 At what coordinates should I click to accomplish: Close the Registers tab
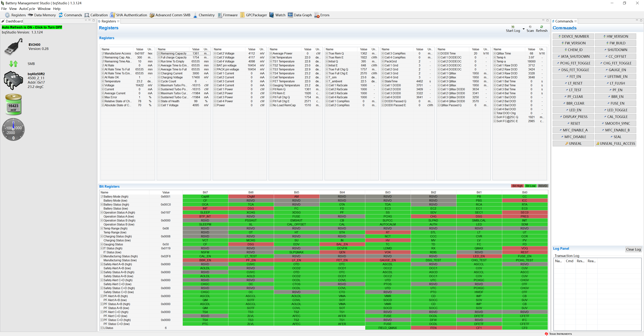118,21
